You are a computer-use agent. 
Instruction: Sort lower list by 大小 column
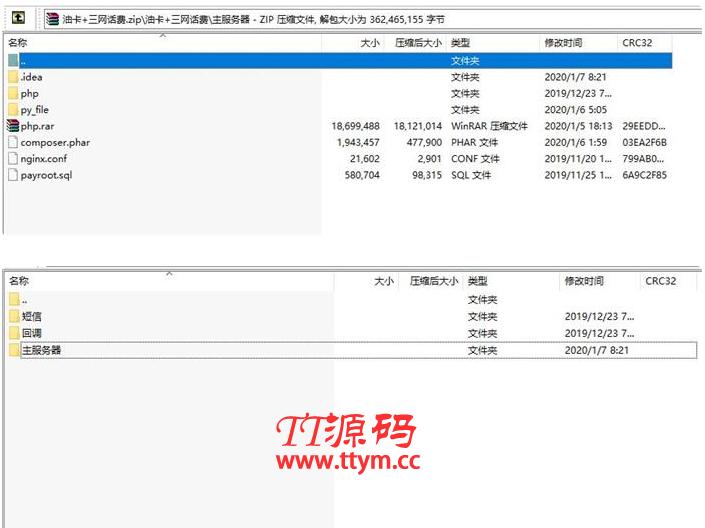point(384,281)
